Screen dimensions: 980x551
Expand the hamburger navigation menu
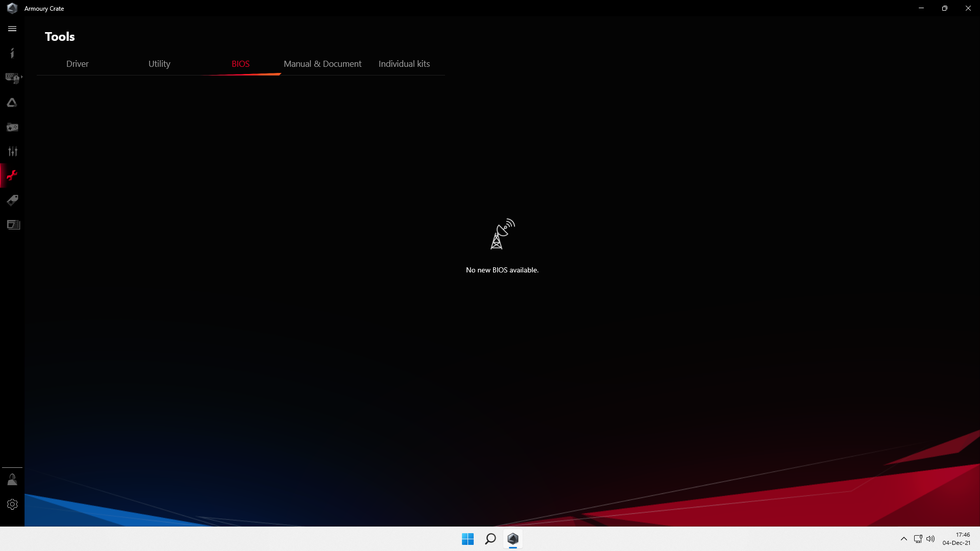pyautogui.click(x=12, y=29)
